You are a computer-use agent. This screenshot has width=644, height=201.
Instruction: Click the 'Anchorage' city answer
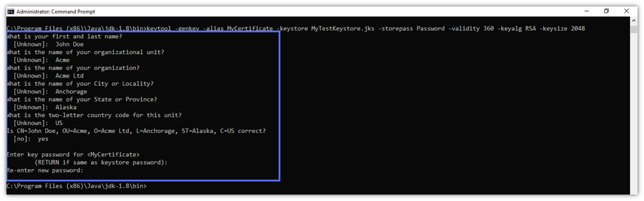(71, 91)
